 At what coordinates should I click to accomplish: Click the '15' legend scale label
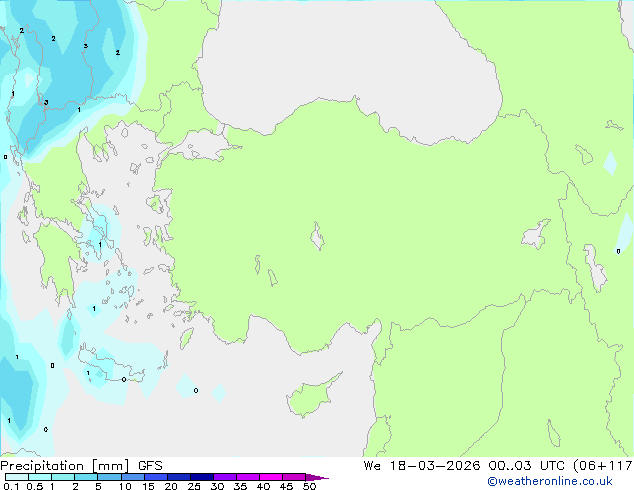pyautogui.click(x=148, y=486)
